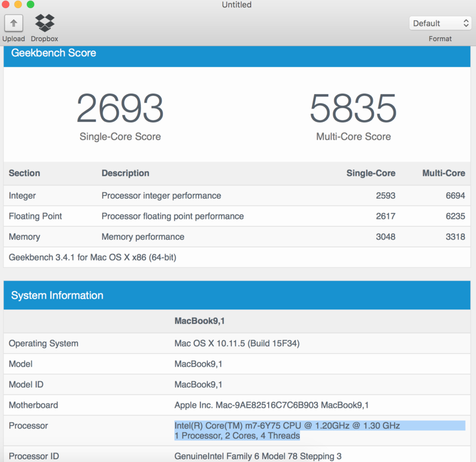Screen dimensions: 476x462
Task: Maximize the window with green button
Action: point(31,4)
